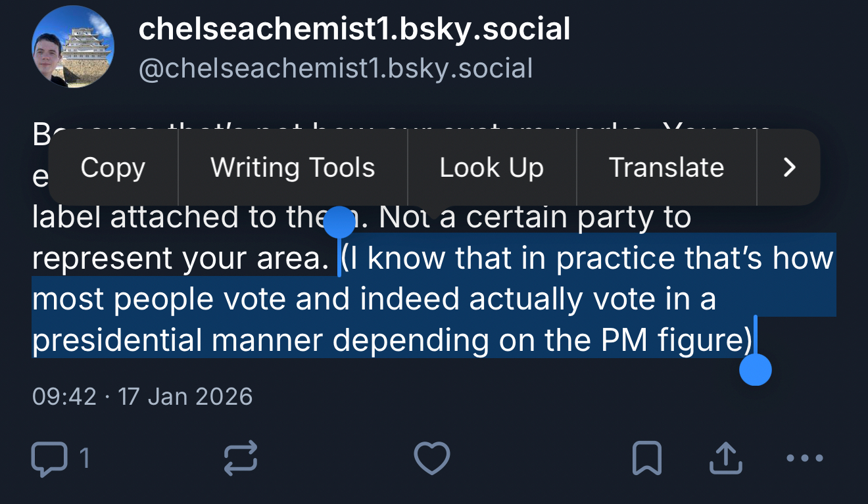This screenshot has height=504, width=868.
Task: Tap the share upload icon
Action: point(726,458)
